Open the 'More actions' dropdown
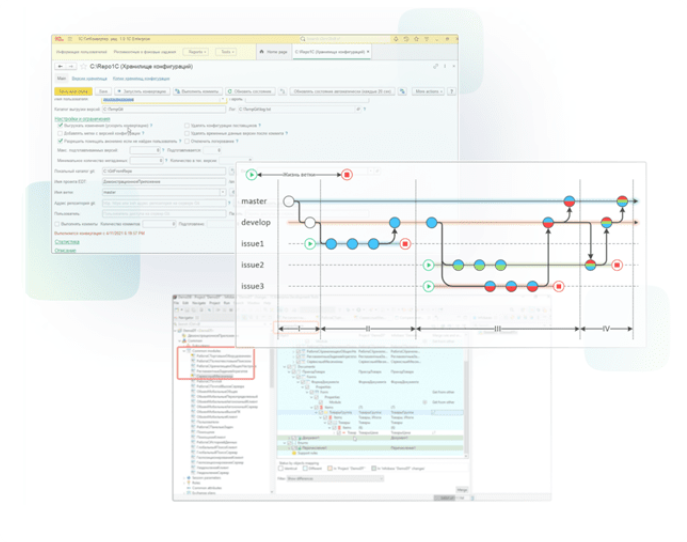 tap(426, 91)
